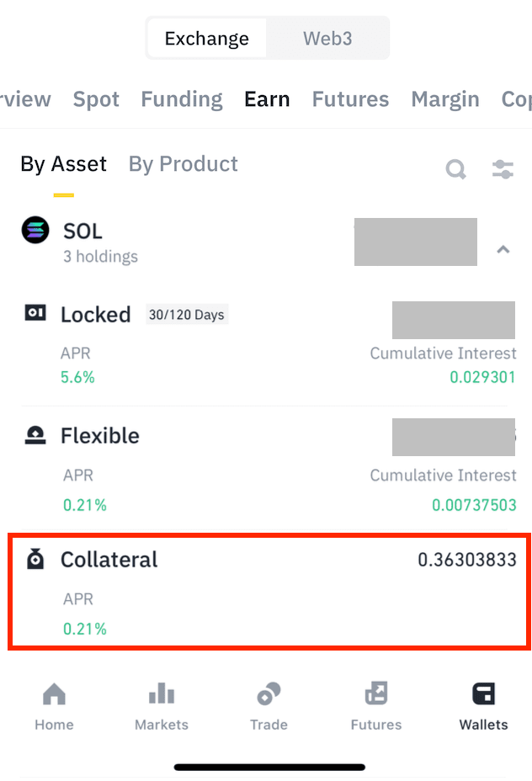
Task: Switch to the Web3 toggle
Action: 327,38
